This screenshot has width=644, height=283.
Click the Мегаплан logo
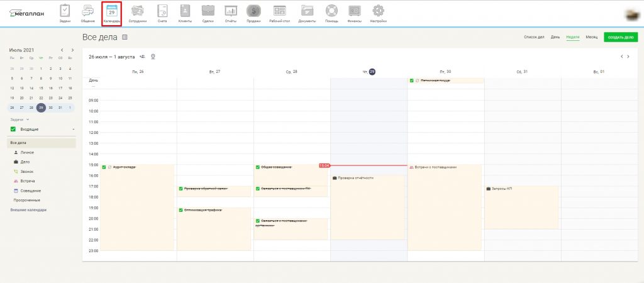coord(26,13)
